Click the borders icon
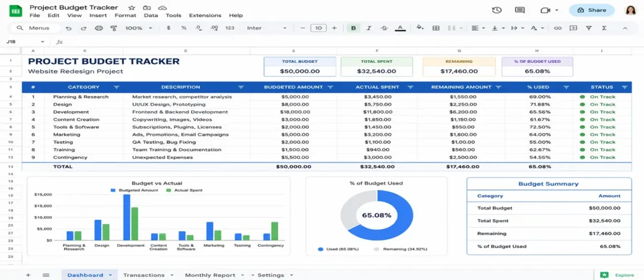Image resolution: width=644 pixels, height=280 pixels. (436, 28)
